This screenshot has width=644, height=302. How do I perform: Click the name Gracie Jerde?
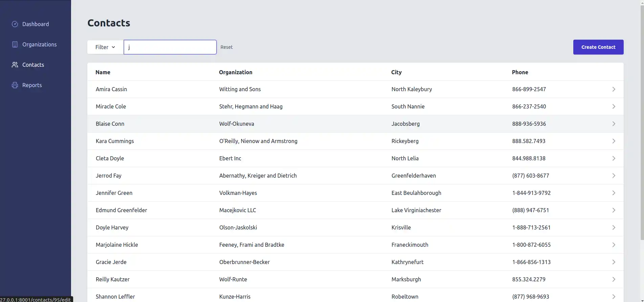pos(111,262)
